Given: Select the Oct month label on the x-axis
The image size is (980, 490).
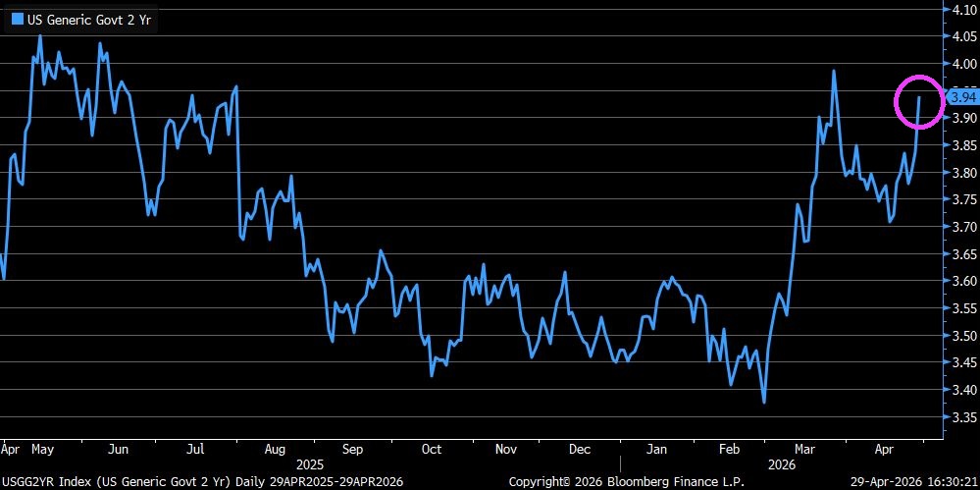Looking at the screenshot, I should coord(430,449).
